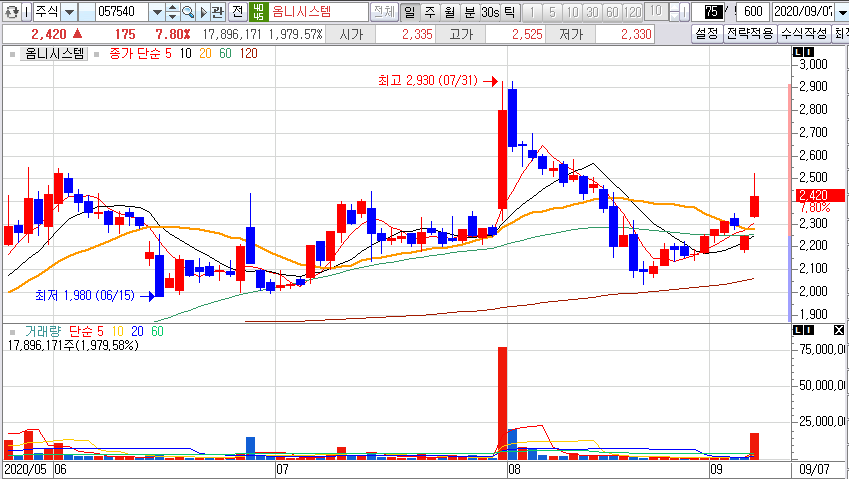Click the 수식작성 formula editor button
The image size is (849, 479).
(804, 34)
